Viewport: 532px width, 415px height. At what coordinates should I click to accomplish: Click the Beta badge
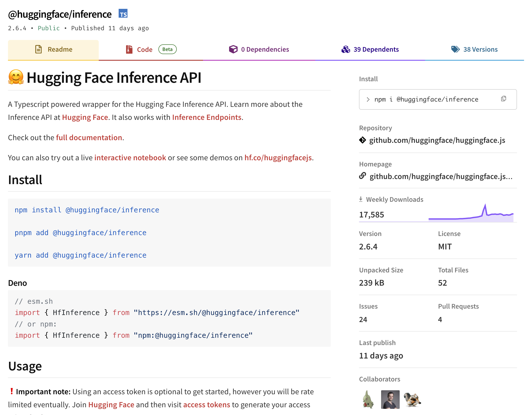[168, 49]
